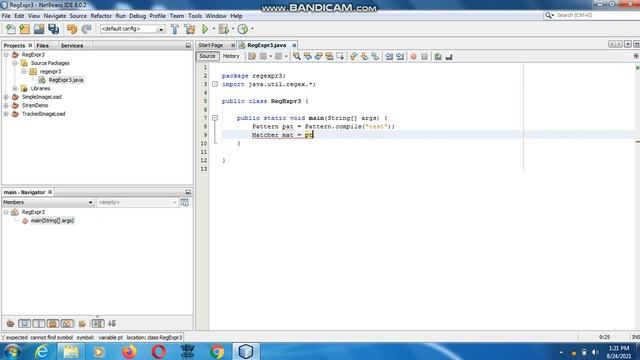Select the StrenDemo project
Viewport: 640px width, 360px height.
[x=35, y=105]
